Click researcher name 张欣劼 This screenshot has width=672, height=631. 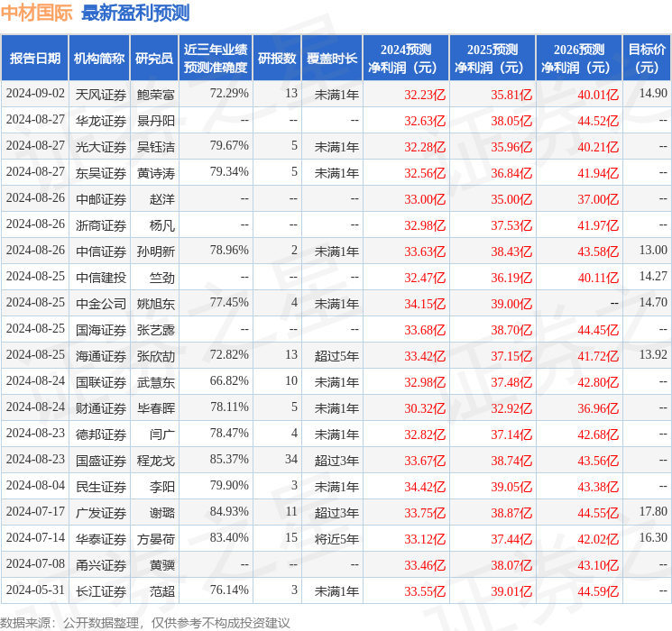(156, 356)
